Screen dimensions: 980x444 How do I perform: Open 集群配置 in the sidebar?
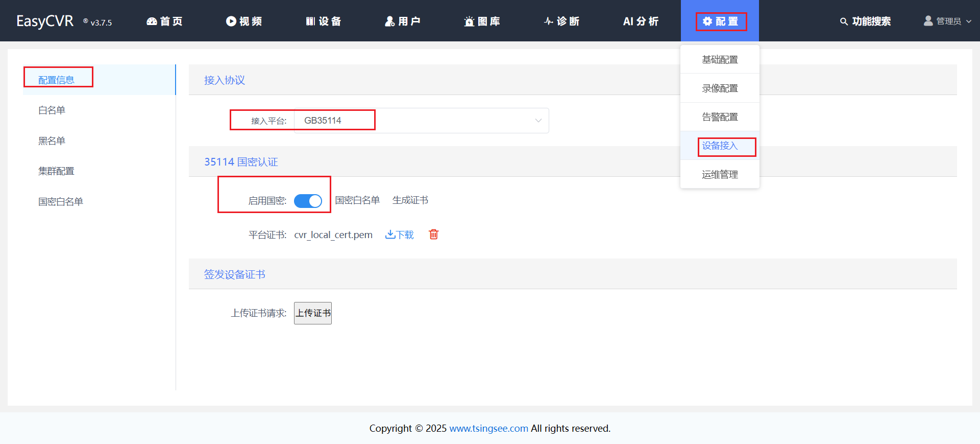pos(100,171)
